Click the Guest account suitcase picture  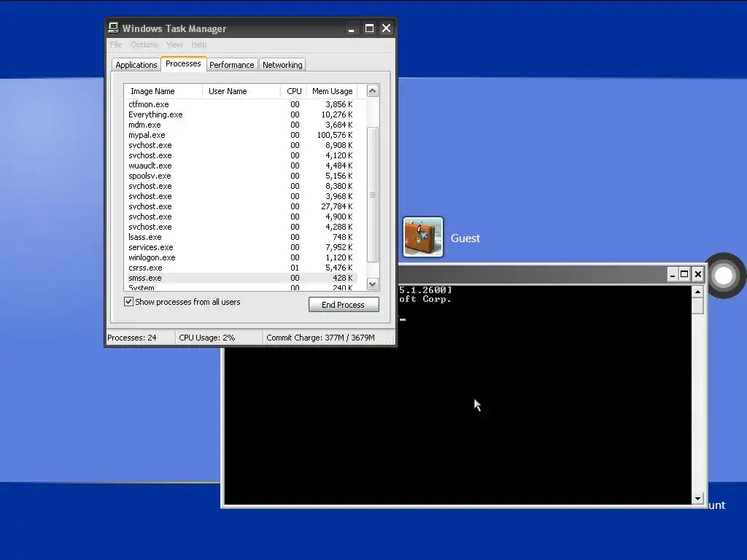point(423,237)
